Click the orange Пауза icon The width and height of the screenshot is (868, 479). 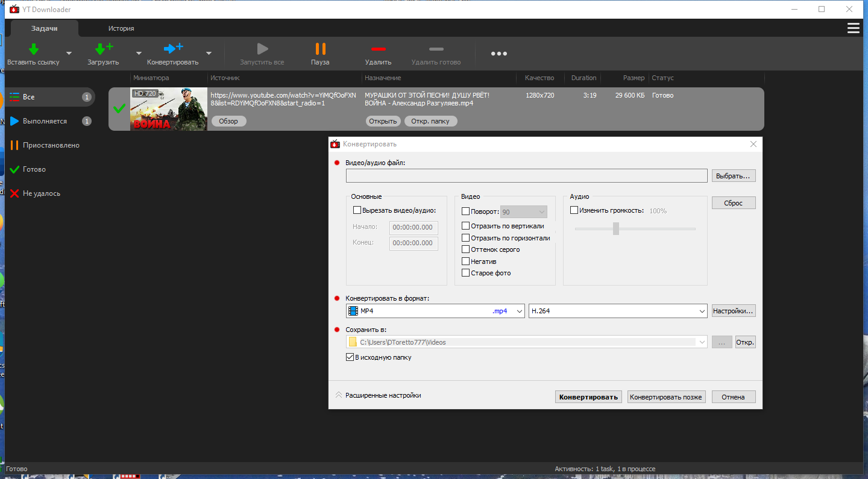[320, 49]
